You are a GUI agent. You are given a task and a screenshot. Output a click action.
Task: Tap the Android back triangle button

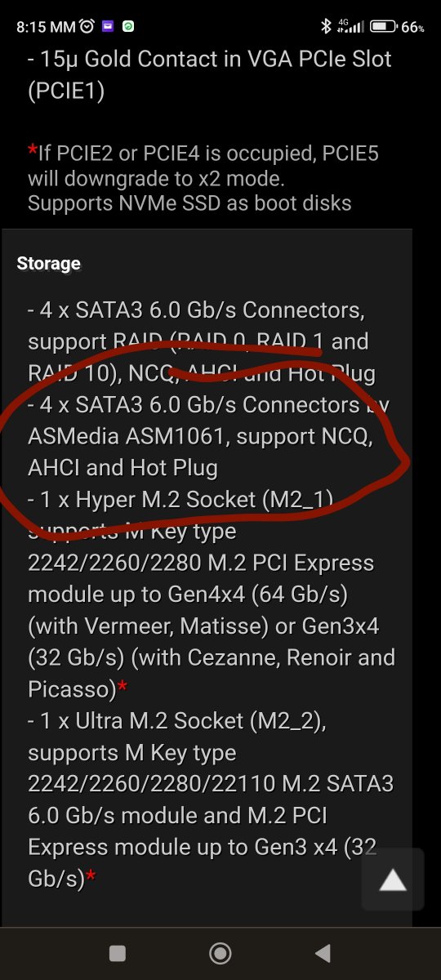pos(323,953)
